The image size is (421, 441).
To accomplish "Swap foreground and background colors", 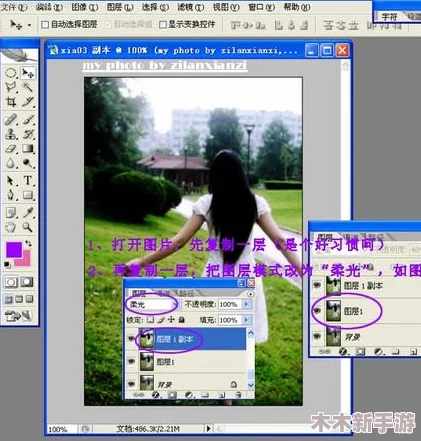I will [29, 244].
